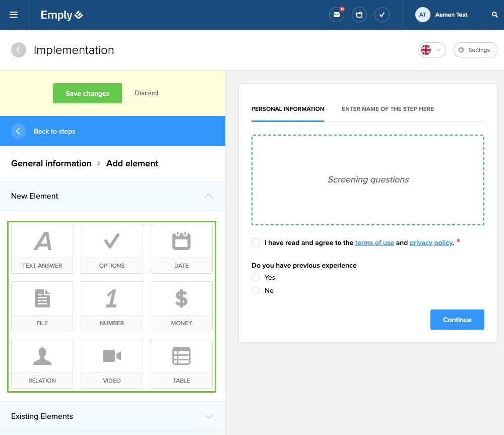
Task: Click the Screening questions drop area
Action: (368, 180)
